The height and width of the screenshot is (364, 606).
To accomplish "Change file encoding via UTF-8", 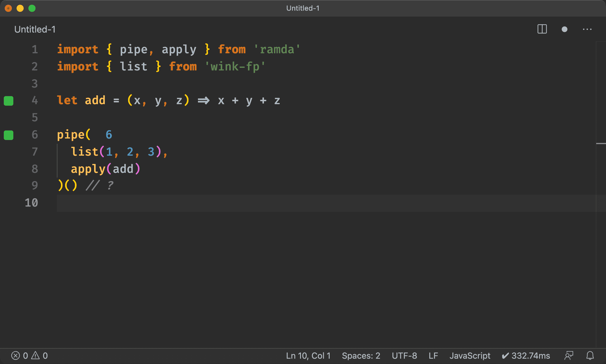I will pyautogui.click(x=404, y=355).
